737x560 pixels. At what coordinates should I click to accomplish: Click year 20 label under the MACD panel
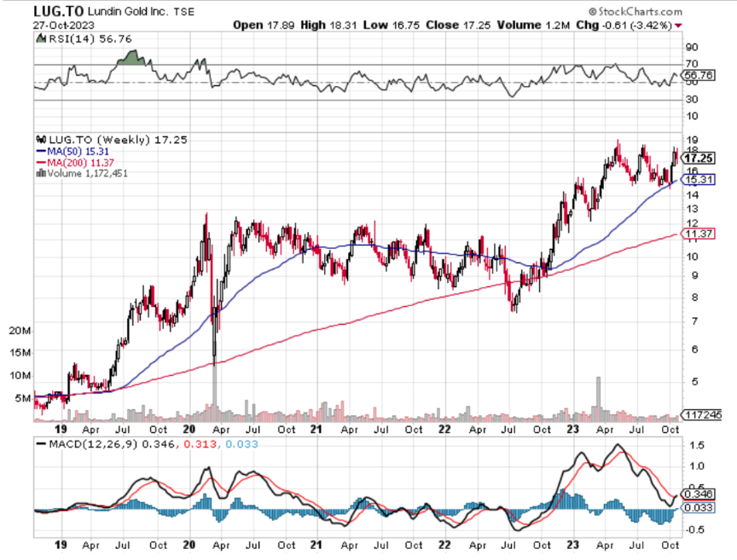[189, 545]
